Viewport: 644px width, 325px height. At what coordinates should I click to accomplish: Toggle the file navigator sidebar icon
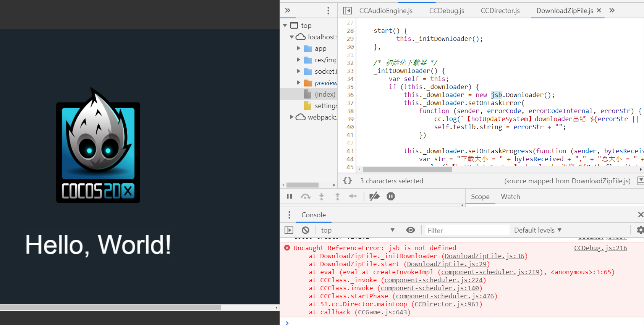[x=347, y=11]
